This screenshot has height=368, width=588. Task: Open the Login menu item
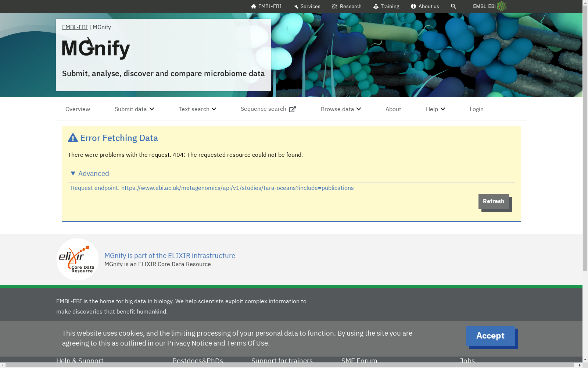coord(476,109)
